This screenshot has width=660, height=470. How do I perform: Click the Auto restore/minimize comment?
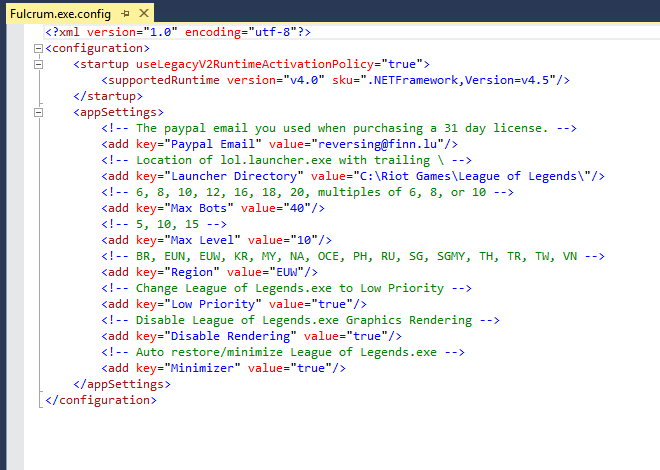[283, 352]
